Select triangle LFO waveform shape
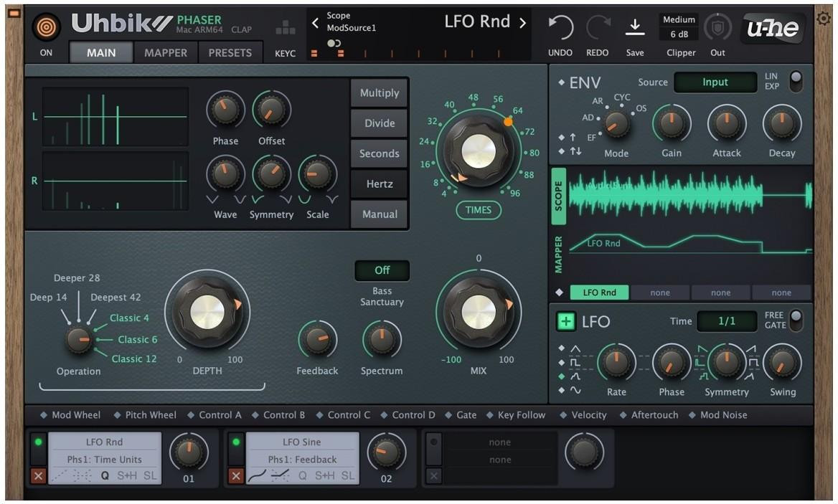The image size is (838, 504). click(575, 348)
